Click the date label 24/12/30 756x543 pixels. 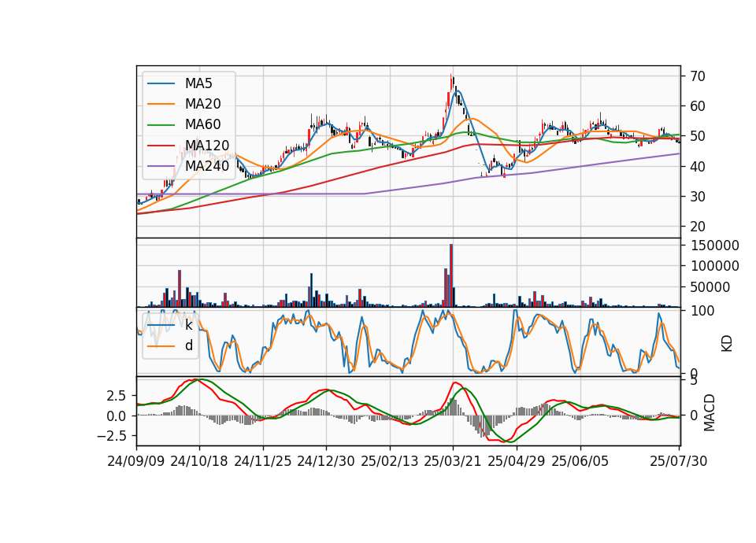(x=326, y=461)
